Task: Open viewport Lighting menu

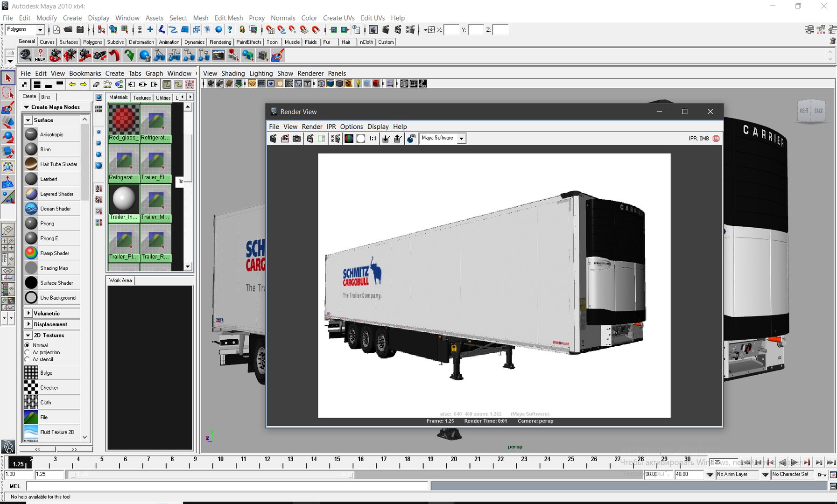Action: tap(260, 73)
